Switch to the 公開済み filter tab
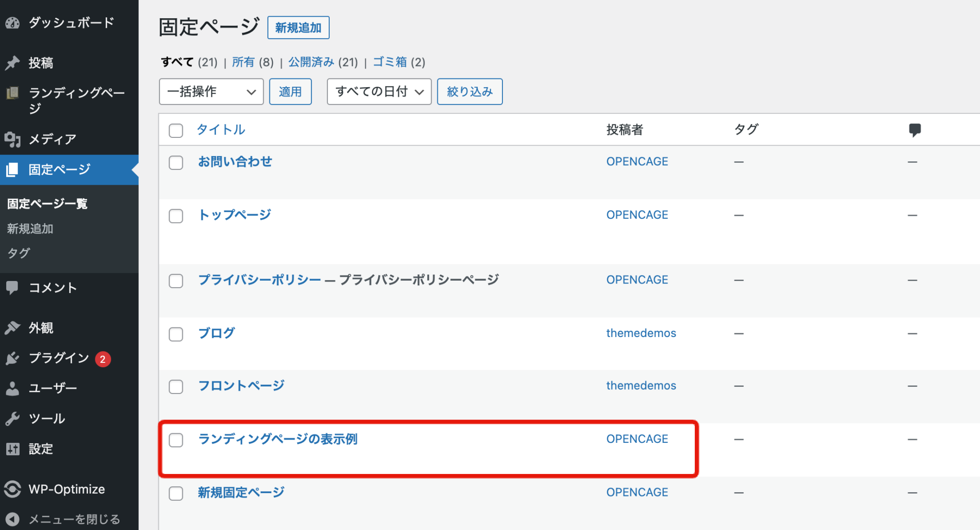980x530 pixels. coord(311,62)
